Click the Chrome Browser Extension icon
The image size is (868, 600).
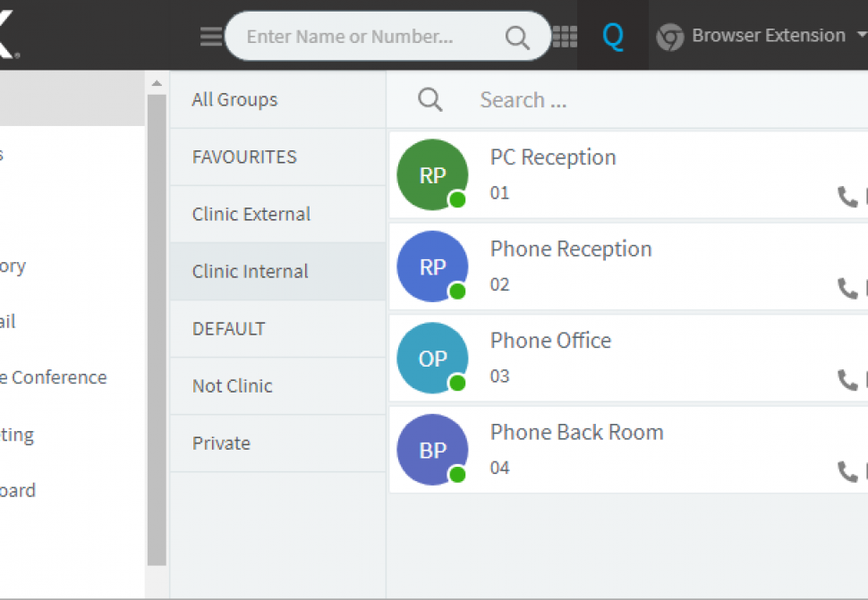(x=668, y=37)
